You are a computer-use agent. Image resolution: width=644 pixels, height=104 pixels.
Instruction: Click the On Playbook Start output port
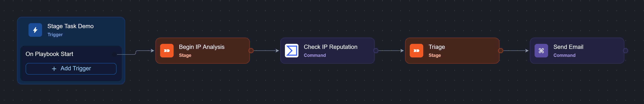coord(114,54)
